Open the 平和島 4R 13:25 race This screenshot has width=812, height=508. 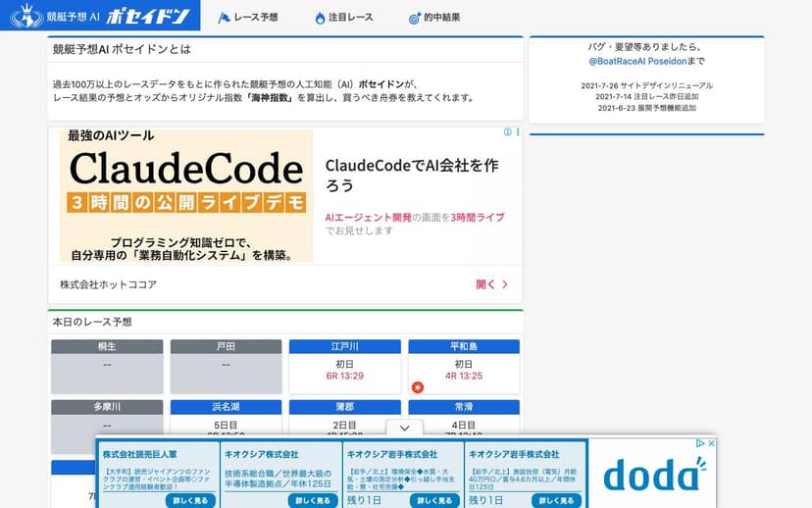(464, 376)
